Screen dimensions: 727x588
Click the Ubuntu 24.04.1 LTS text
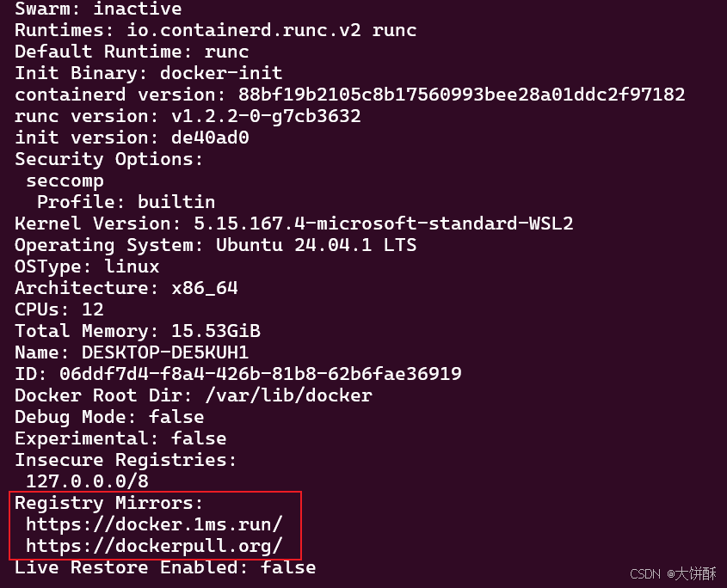317,245
